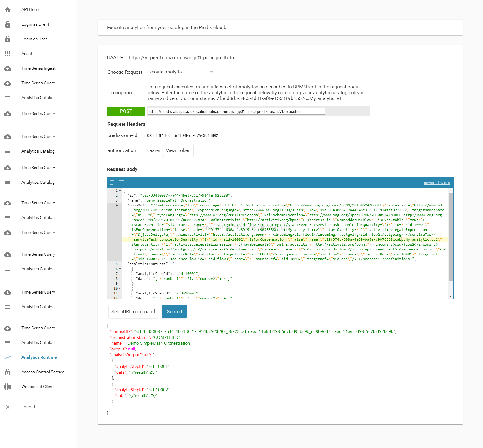This screenshot has width=483, height=448.
Task: Click the compact lines icon in the editor toolbar
Action: (x=122, y=182)
